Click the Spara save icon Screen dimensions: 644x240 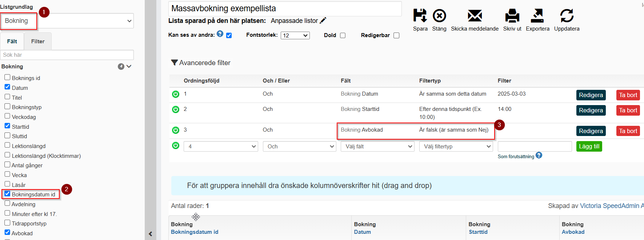(x=420, y=16)
